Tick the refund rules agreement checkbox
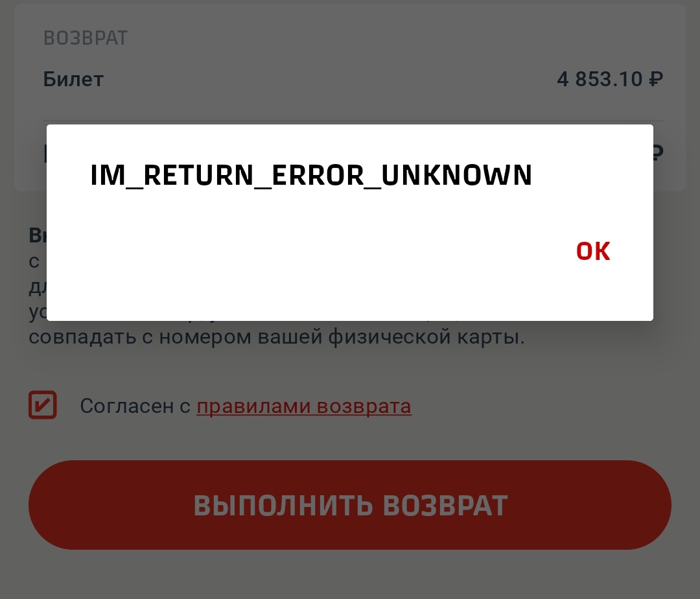700x599 pixels. coord(42,405)
